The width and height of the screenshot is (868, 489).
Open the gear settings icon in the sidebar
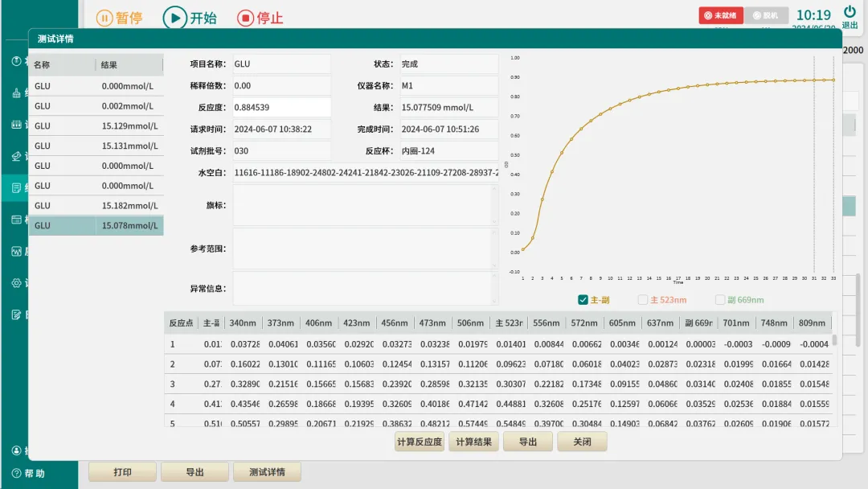[17, 283]
